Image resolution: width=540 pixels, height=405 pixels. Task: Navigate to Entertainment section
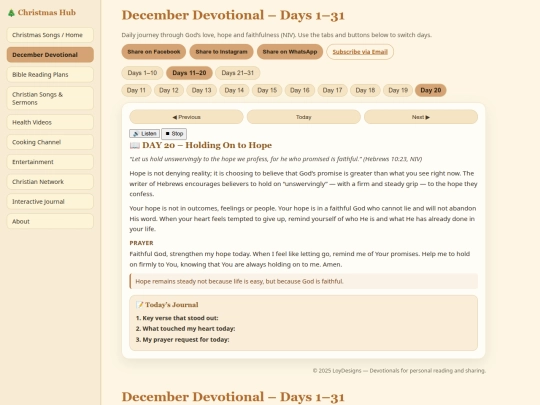[x=50, y=162]
